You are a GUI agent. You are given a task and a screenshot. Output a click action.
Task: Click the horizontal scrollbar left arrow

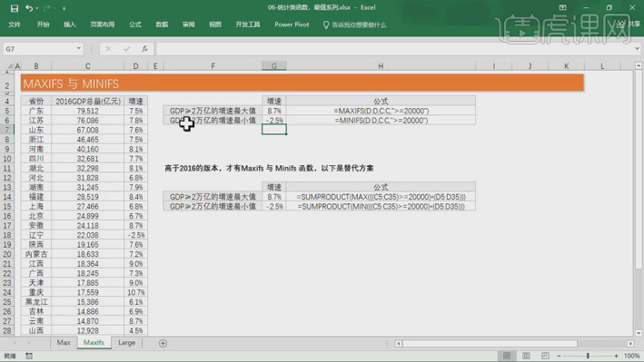point(399,344)
